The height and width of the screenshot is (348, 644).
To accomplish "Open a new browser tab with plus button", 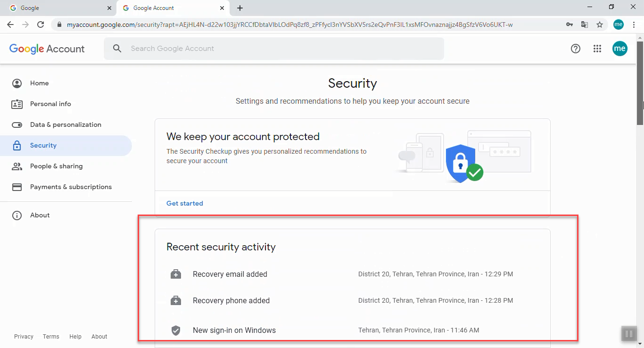I will [x=240, y=8].
